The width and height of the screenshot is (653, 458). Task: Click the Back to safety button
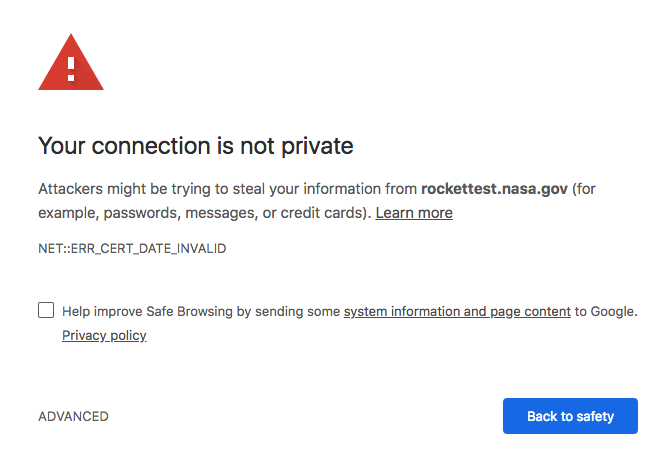(570, 416)
